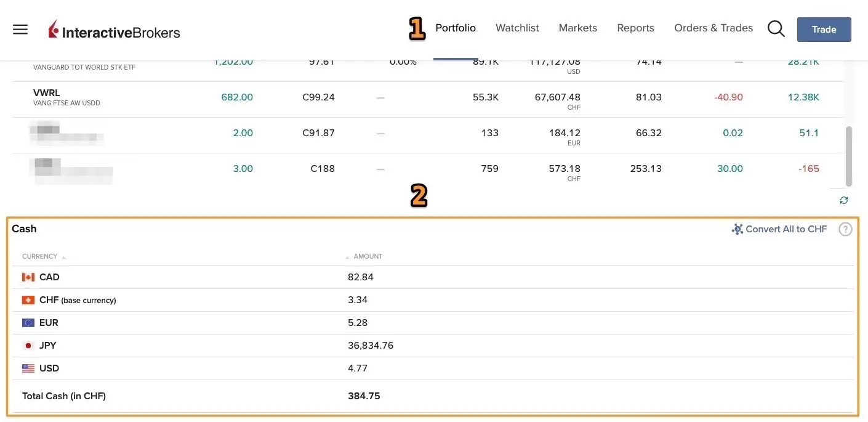Screen dimensions: 868x422
Task: Open the Reports tab
Action: 635,28
